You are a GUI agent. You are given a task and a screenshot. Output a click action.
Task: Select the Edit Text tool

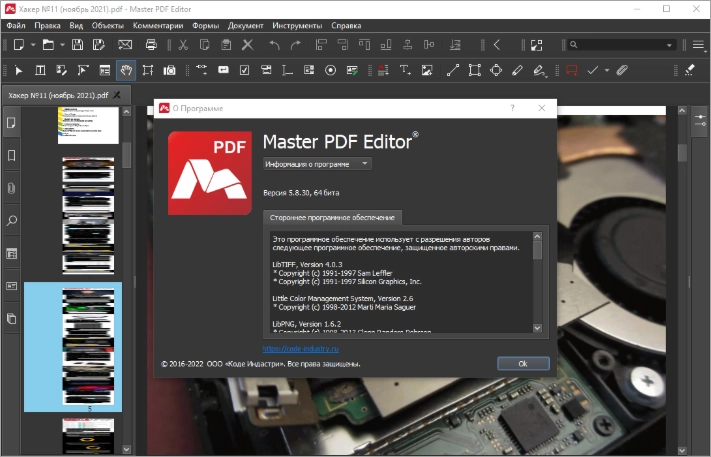40,71
